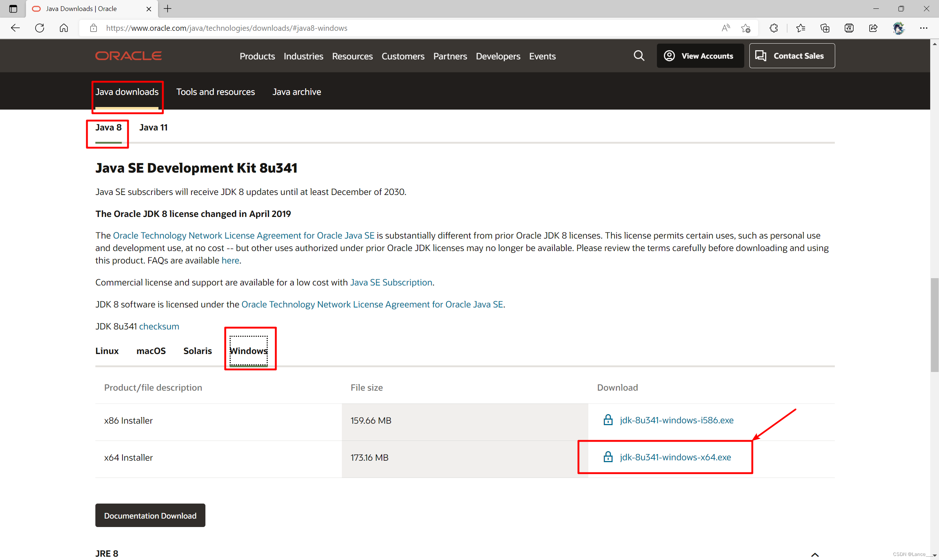
Task: Click the vertical page scrollbar thumb
Action: pyautogui.click(x=935, y=325)
